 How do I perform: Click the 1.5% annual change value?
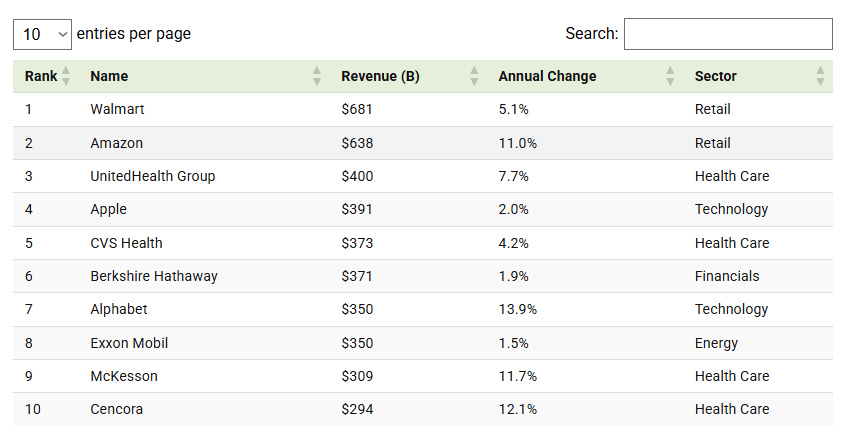tap(513, 343)
